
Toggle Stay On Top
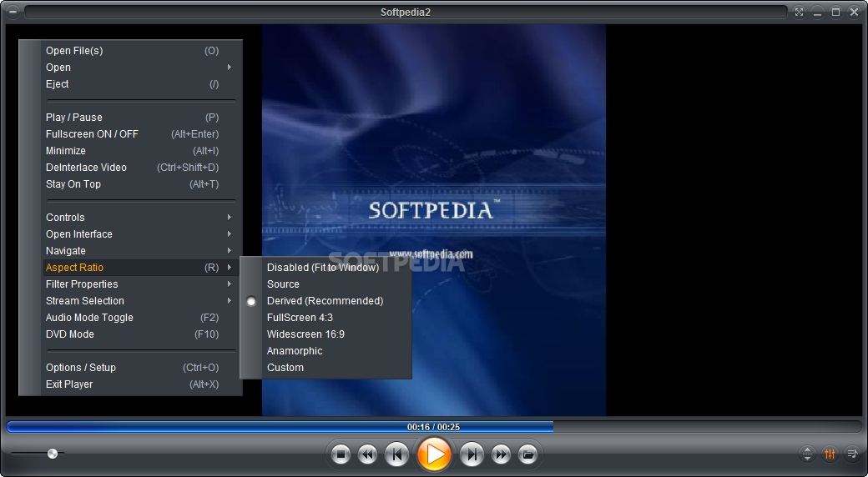pos(141,184)
